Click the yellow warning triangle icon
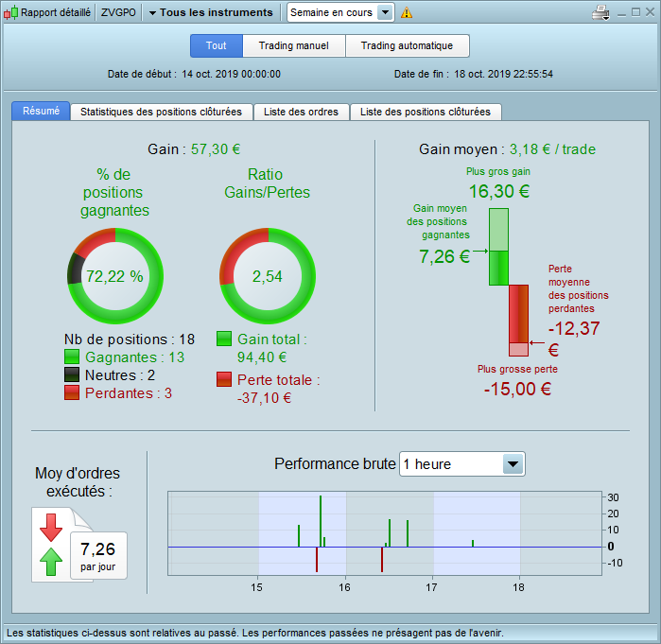This screenshot has height=644, width=661. (407, 13)
